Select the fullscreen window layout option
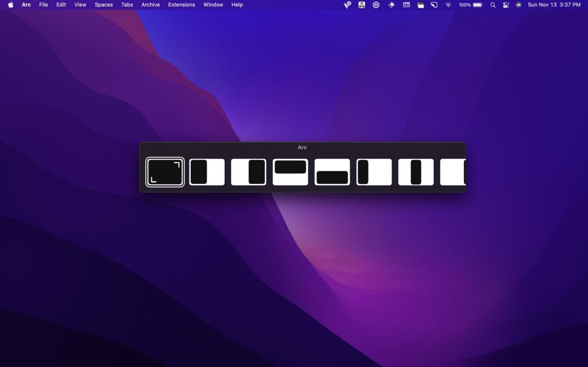Screen dimensions: 588x367 pos(165,171)
